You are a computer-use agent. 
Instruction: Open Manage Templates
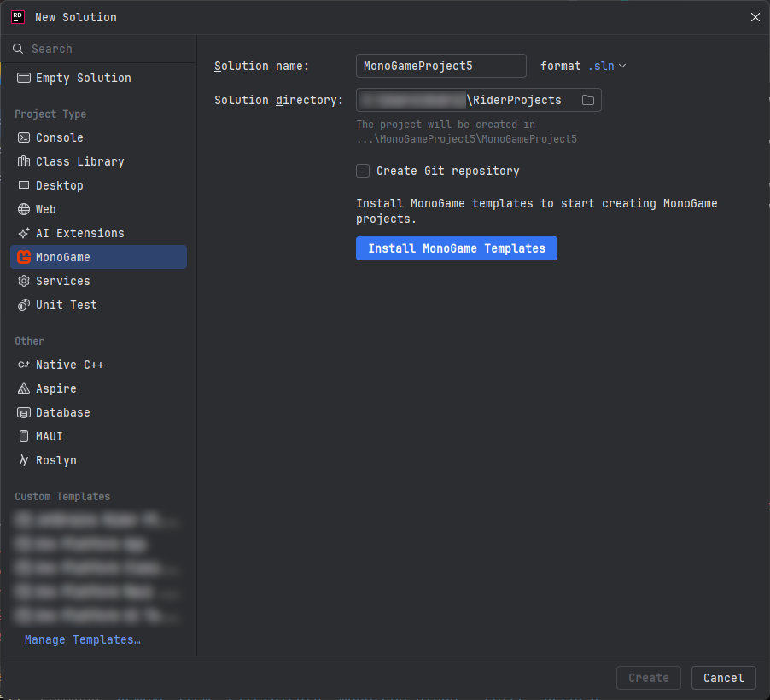(x=82, y=639)
